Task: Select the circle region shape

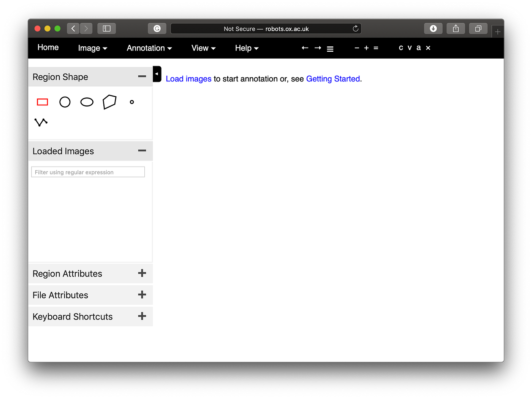Action: click(65, 102)
